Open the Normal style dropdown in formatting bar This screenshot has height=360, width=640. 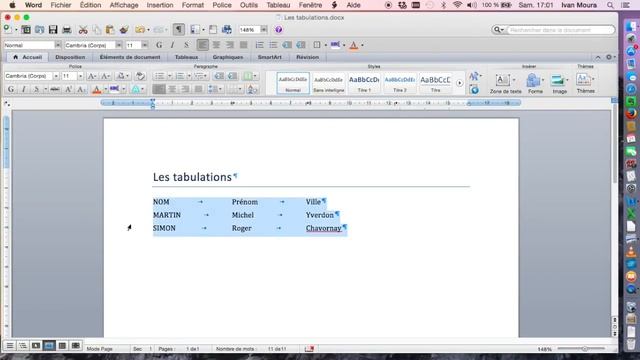[58, 45]
